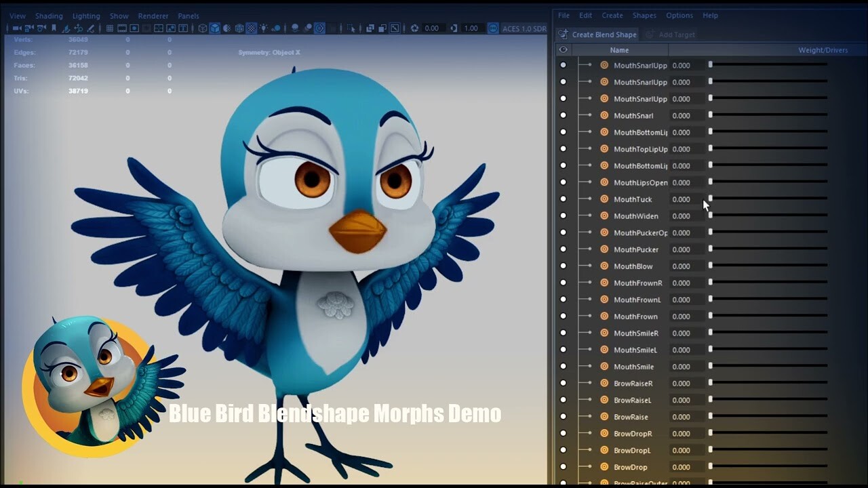This screenshot has width=868, height=488.
Task: Open the Options menu in Shape Editor
Action: 679,15
